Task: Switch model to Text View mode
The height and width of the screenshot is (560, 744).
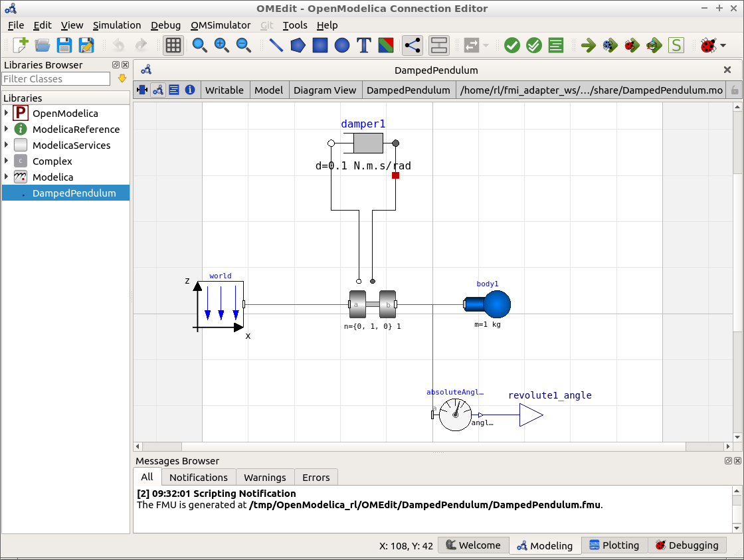Action: coord(174,90)
